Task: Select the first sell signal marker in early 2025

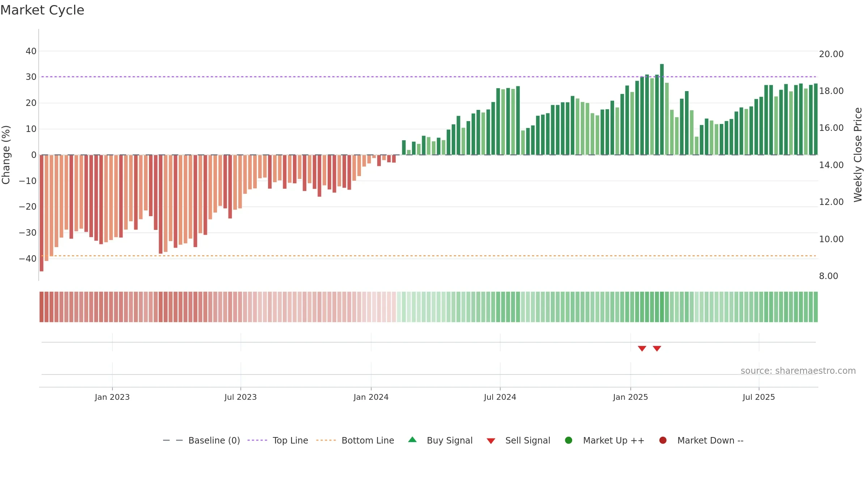Action: [642, 348]
